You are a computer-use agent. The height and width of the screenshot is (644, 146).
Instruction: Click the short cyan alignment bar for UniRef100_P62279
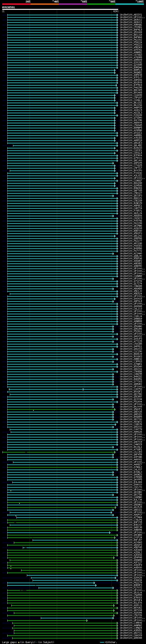[51, 583]
